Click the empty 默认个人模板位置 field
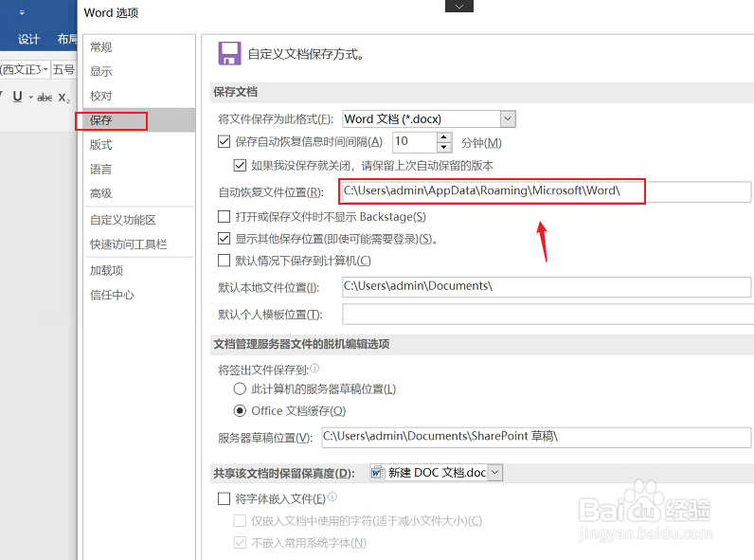The height and width of the screenshot is (560, 754). coord(548,315)
